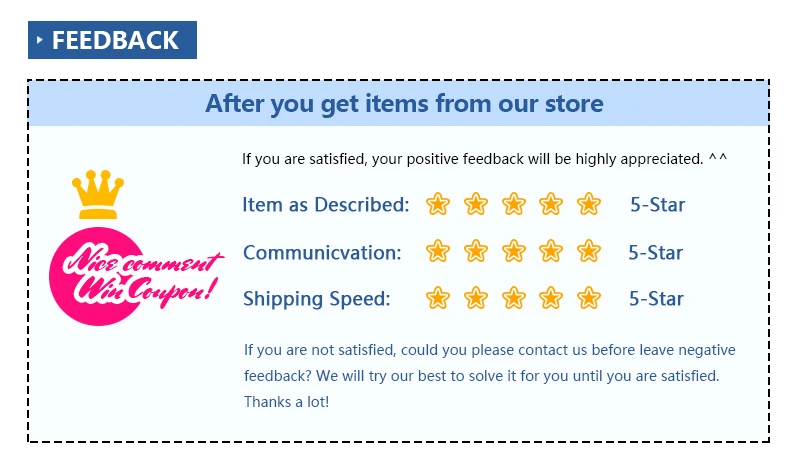Select fourth star in Communicvation row

coord(551,251)
